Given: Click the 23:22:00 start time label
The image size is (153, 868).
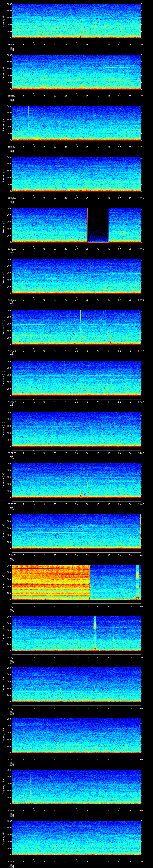Looking at the screenshot, I should 12,453.
